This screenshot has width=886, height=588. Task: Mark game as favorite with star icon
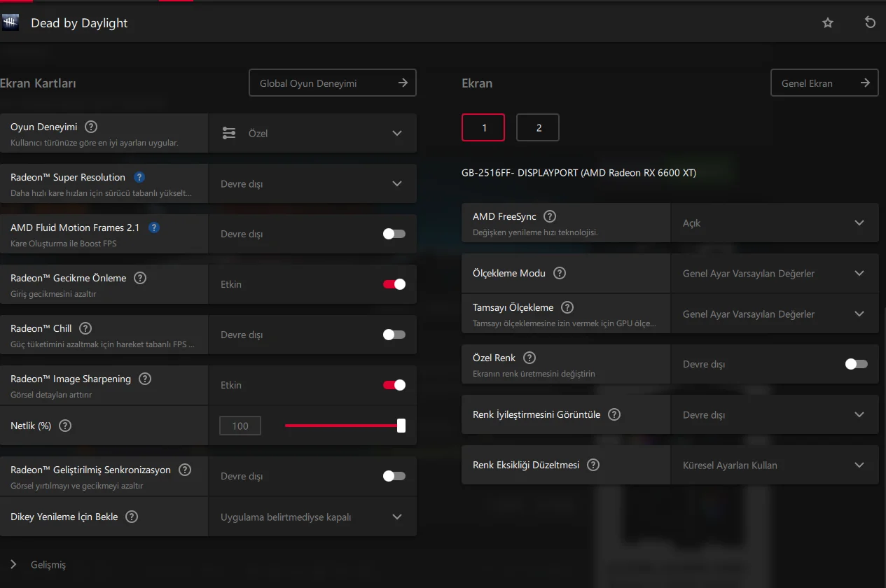(828, 23)
